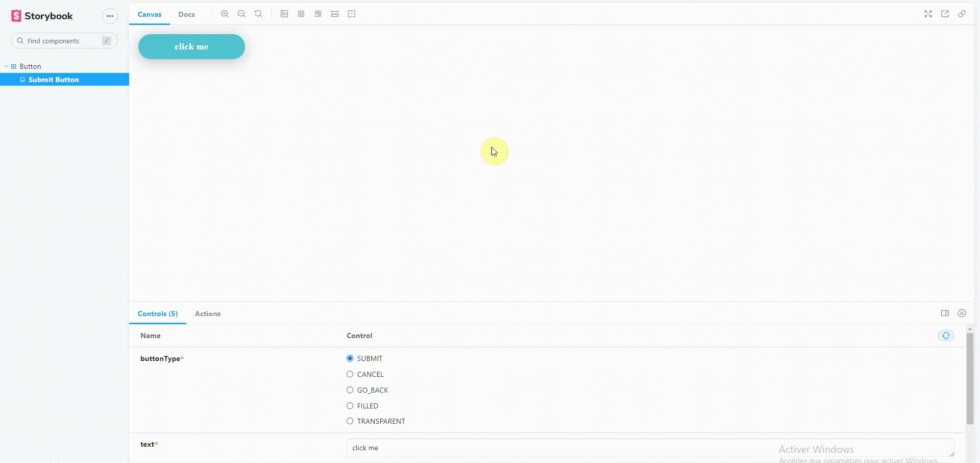Apply a grid to the preview
This screenshot has height=463, width=980.
pos(301,14)
